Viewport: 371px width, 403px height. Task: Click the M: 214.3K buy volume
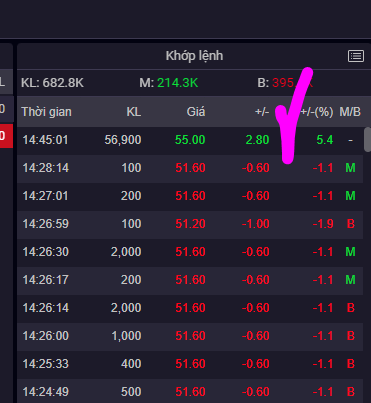[169, 83]
